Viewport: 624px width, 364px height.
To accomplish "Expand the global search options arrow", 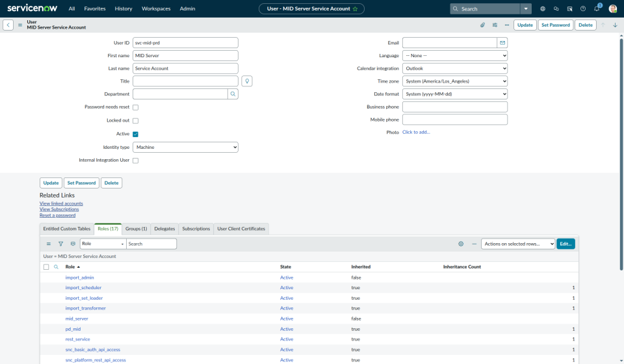I will point(526,8).
